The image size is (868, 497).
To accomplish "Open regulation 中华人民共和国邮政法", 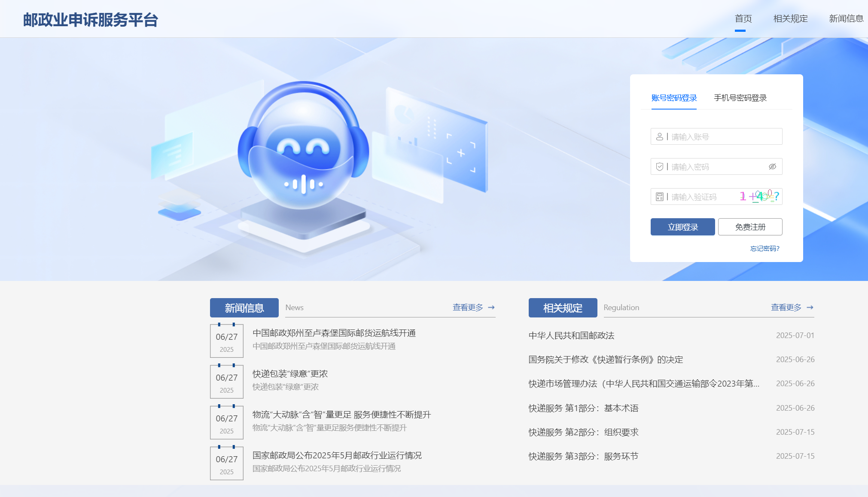I will tap(571, 335).
